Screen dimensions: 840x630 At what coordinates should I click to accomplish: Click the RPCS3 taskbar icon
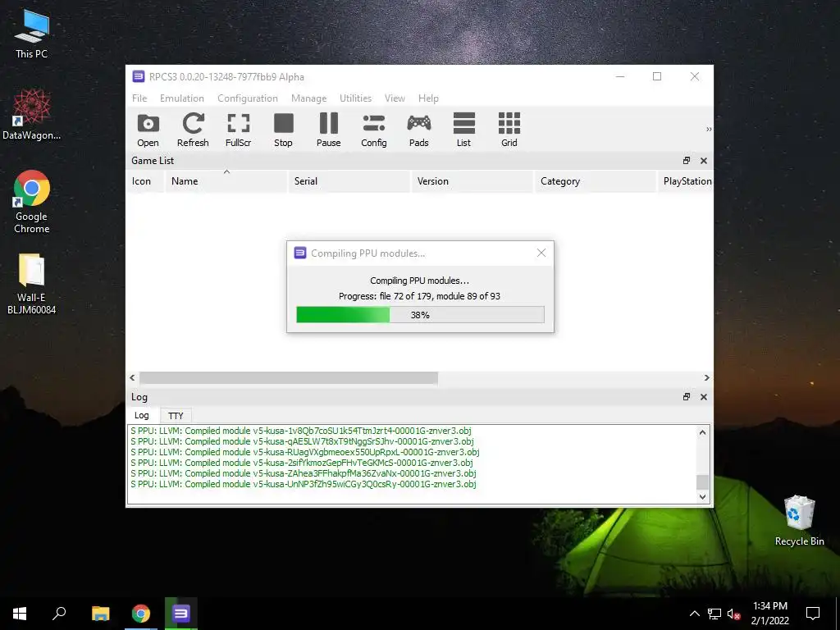click(181, 614)
